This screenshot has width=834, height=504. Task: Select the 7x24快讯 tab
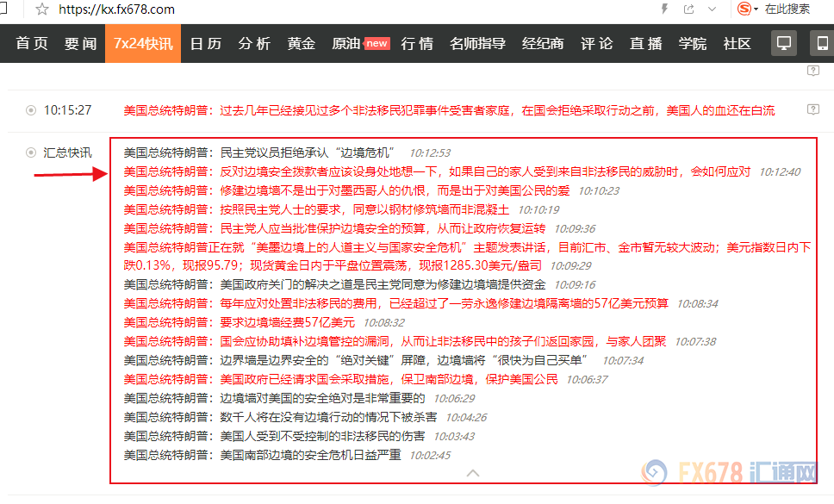pyautogui.click(x=143, y=44)
